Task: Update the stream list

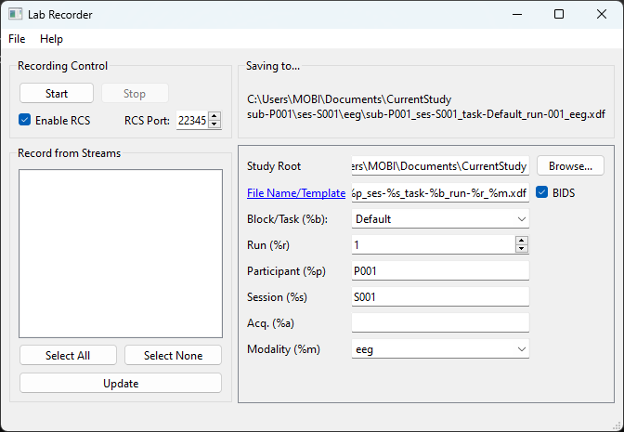Action: coord(121,383)
